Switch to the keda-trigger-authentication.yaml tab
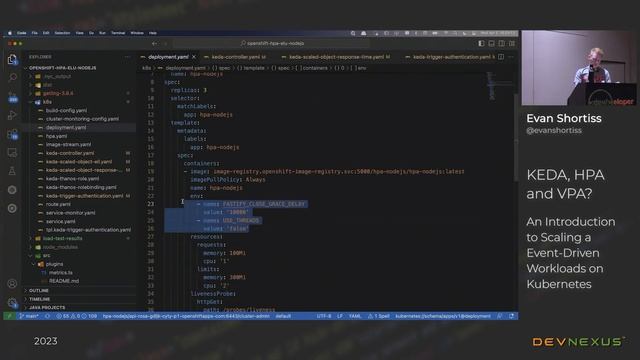The width and height of the screenshot is (640, 360). (451, 57)
